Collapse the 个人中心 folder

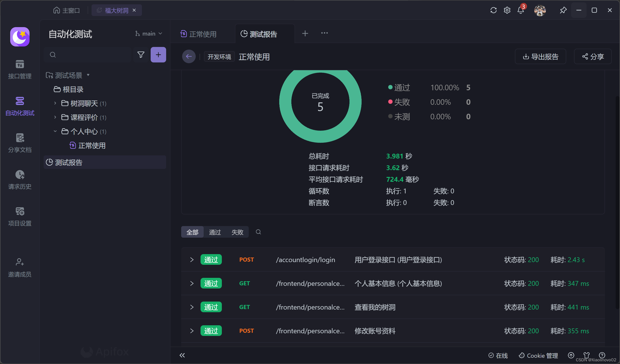pos(55,131)
